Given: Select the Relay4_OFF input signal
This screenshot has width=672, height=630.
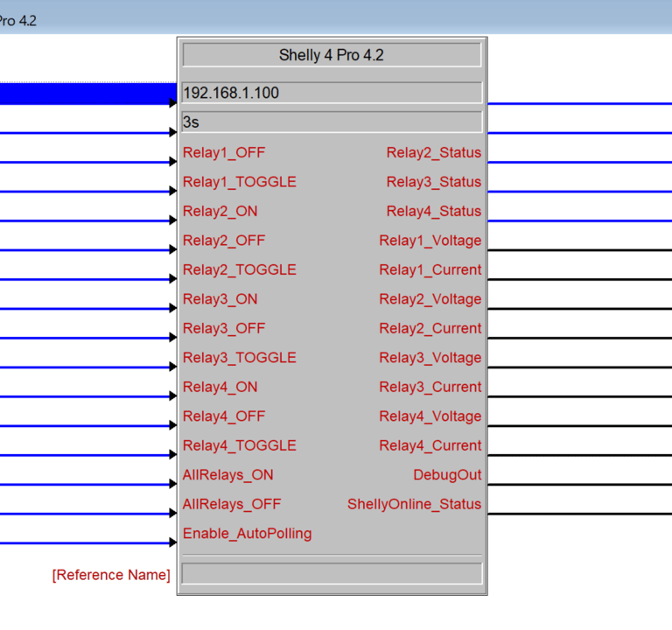Looking at the screenshot, I should coord(224,416).
